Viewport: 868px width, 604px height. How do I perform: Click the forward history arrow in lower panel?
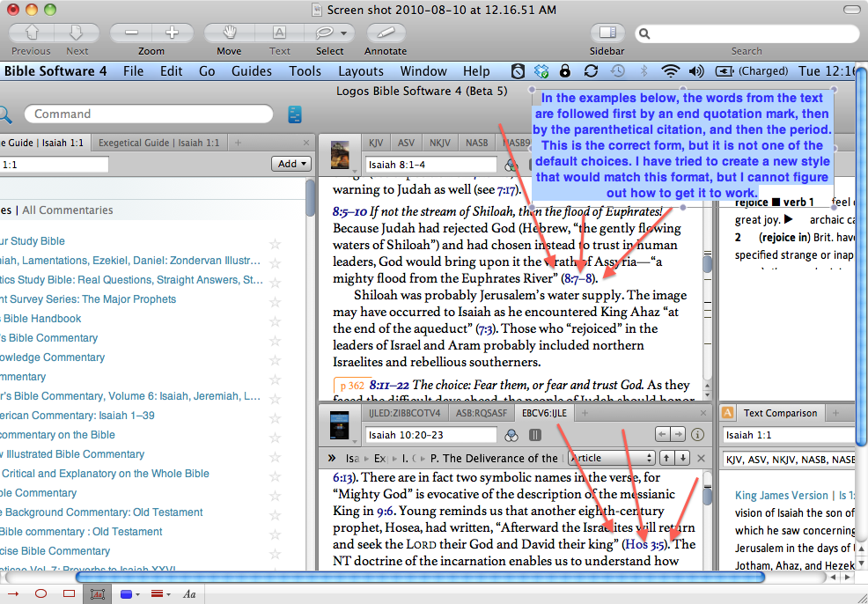coord(678,435)
